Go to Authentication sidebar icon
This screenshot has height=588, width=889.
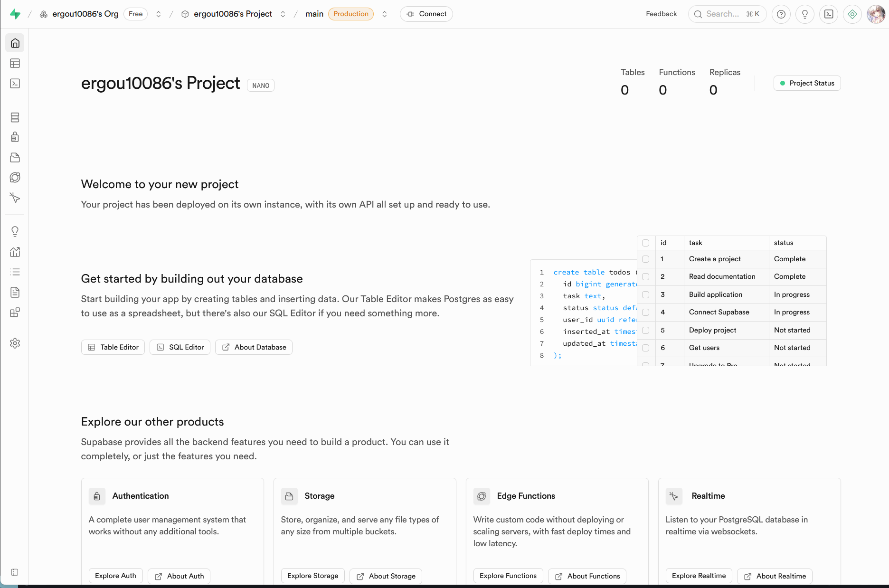15,137
